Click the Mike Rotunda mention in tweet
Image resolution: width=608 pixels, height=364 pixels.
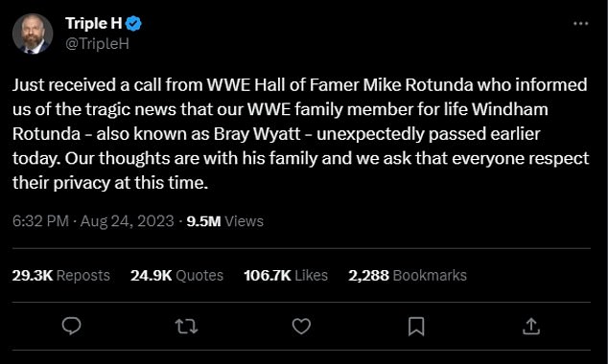coord(417,85)
